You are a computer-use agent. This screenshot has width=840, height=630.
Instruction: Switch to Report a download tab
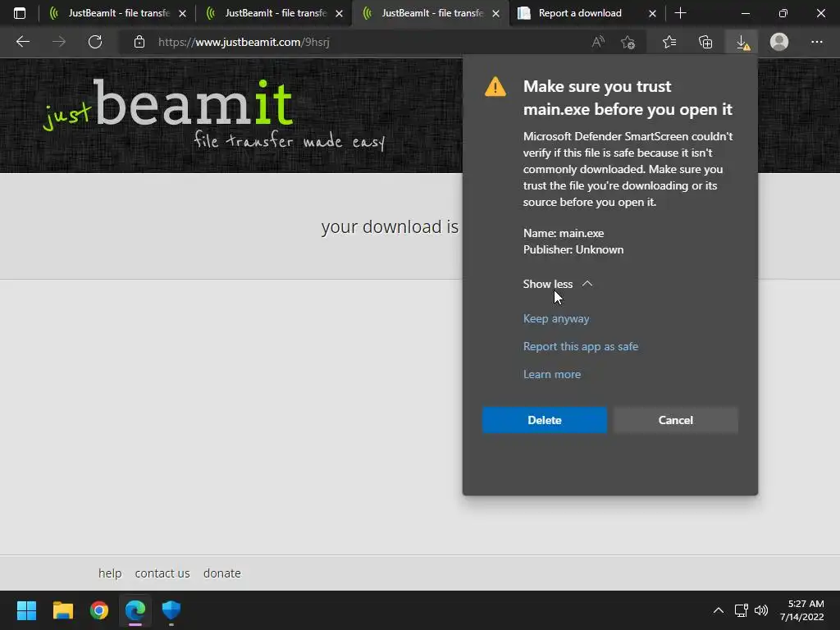click(587, 13)
